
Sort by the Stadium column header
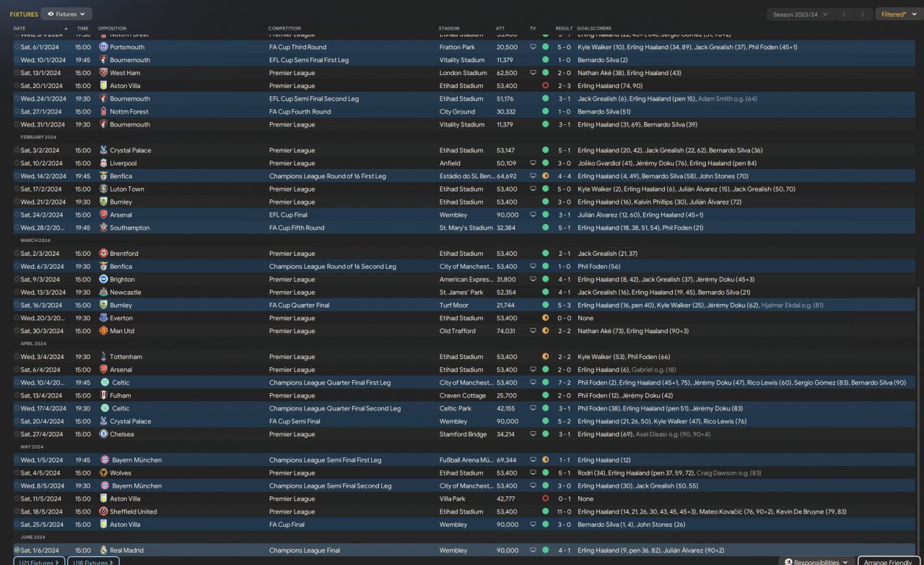449,28
